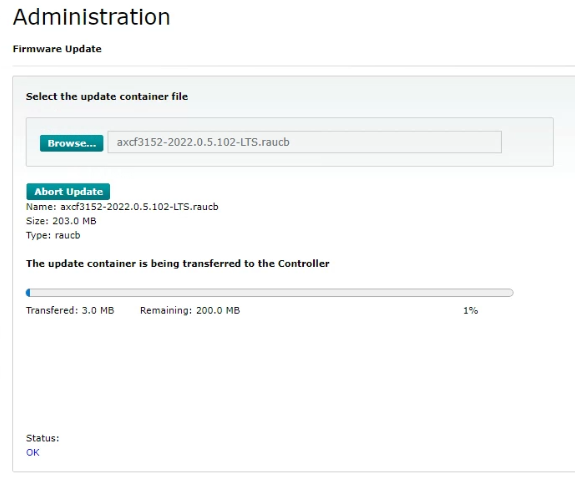575x479 pixels.
Task: Click the middle of the transfer progress bar
Action: coord(270,293)
